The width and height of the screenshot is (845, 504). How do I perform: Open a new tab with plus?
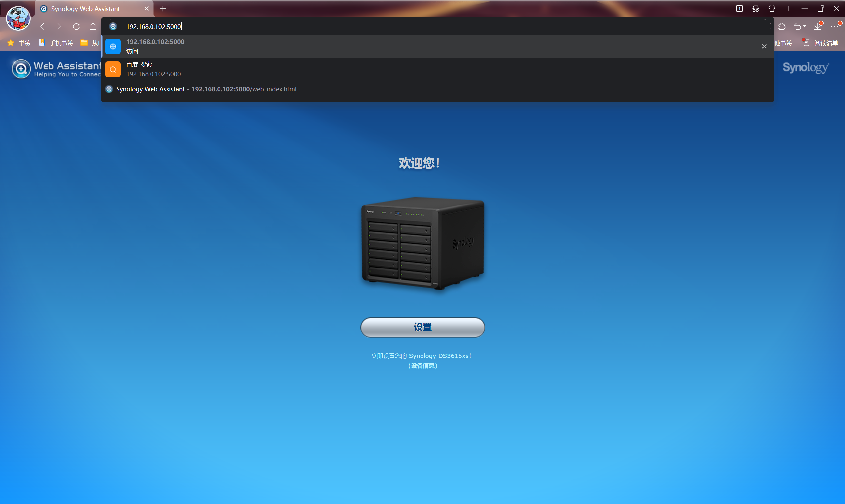point(163,9)
